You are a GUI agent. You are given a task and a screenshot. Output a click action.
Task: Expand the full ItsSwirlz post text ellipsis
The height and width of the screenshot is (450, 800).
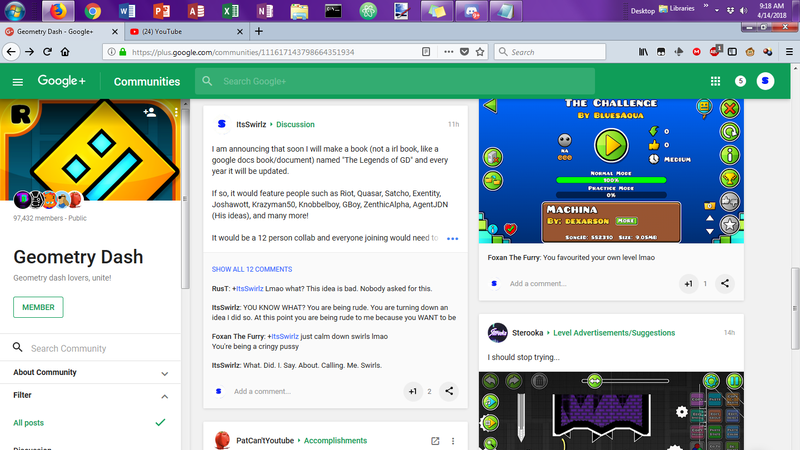tap(452, 239)
